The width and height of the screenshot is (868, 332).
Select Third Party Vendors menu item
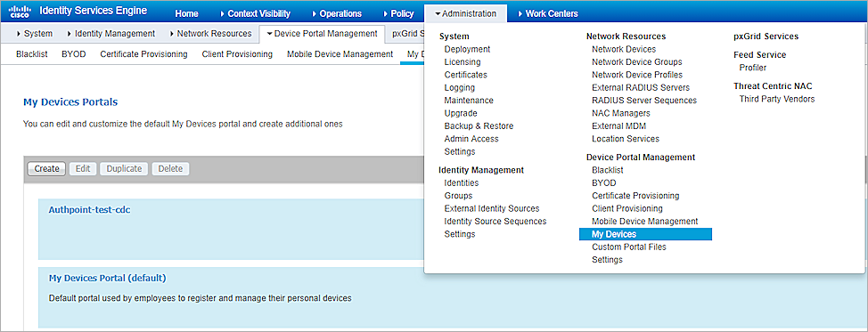[777, 99]
